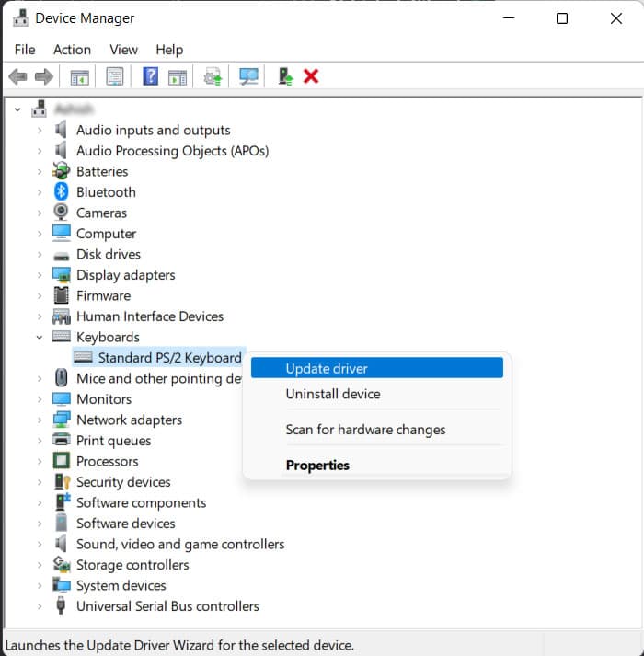
Task: Click the Batteries category icon
Action: pos(61,171)
